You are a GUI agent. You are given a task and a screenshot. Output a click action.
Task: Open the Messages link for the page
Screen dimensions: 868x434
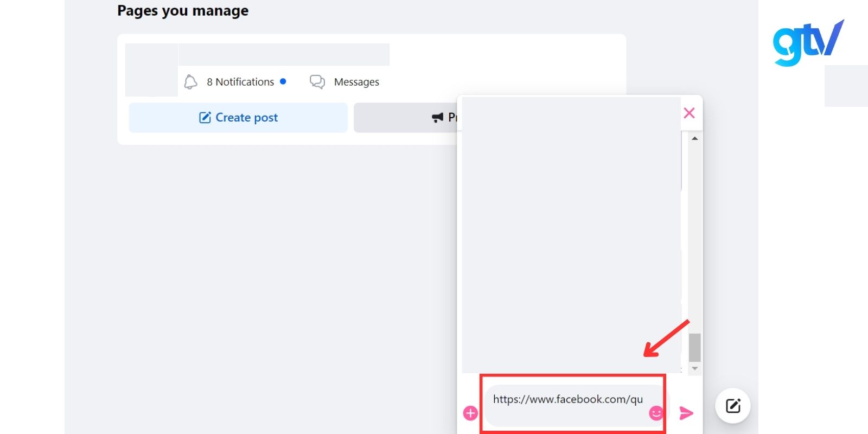click(x=356, y=82)
